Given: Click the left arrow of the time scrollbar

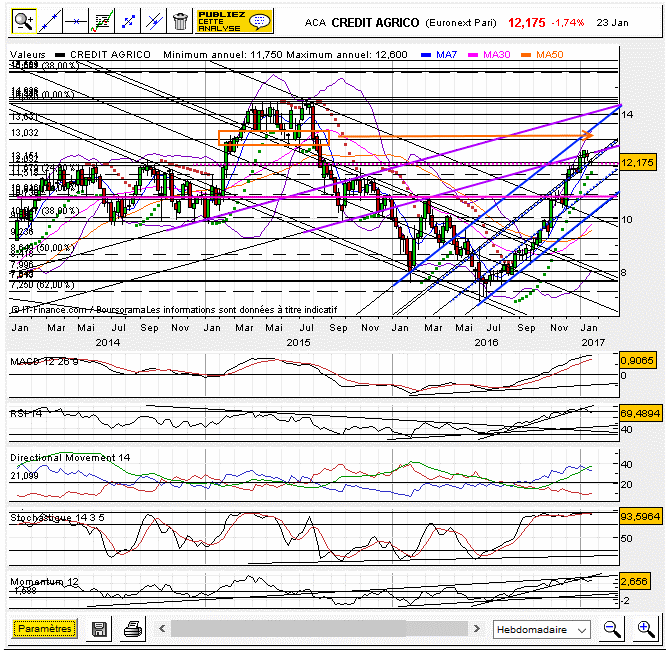Looking at the screenshot, I should tap(162, 628).
